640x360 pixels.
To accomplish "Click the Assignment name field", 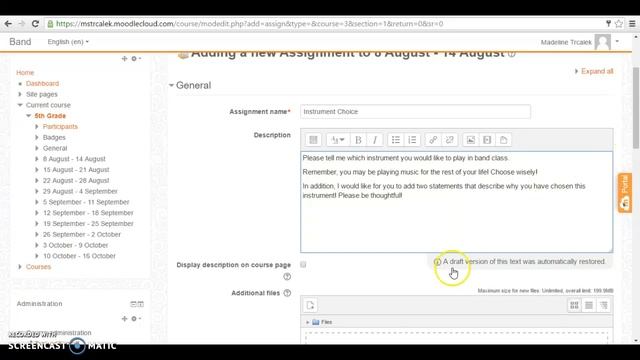I will tap(416, 111).
